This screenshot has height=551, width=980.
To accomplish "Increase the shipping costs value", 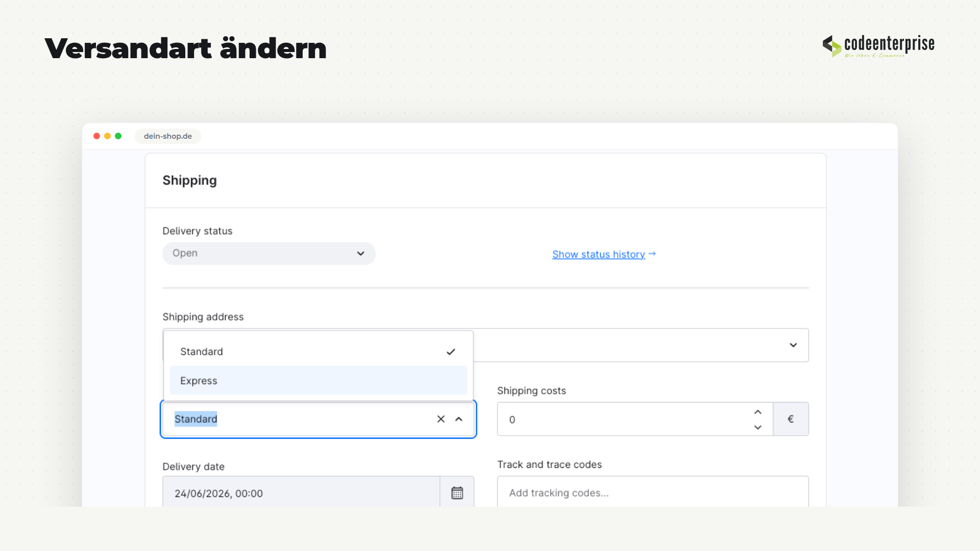I will click(758, 412).
